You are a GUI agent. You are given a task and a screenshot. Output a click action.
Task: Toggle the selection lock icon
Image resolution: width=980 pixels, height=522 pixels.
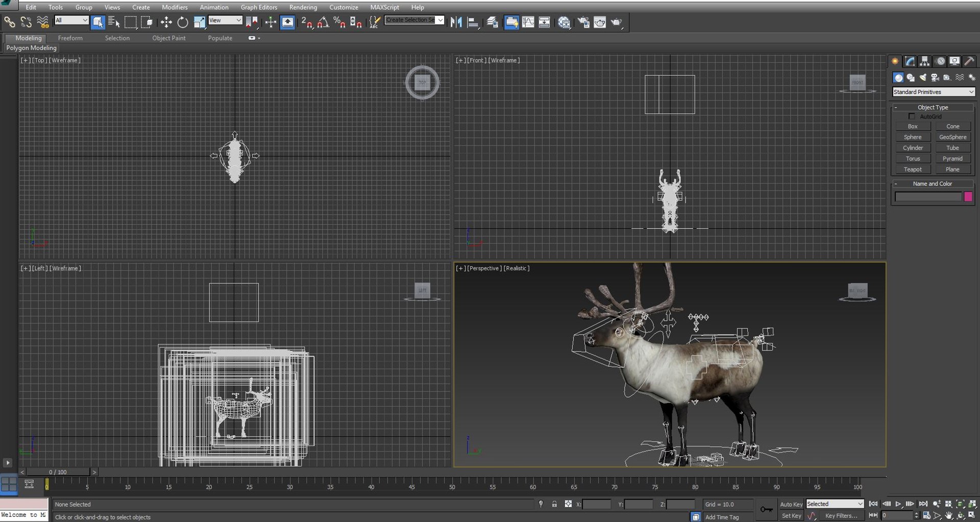[554, 504]
